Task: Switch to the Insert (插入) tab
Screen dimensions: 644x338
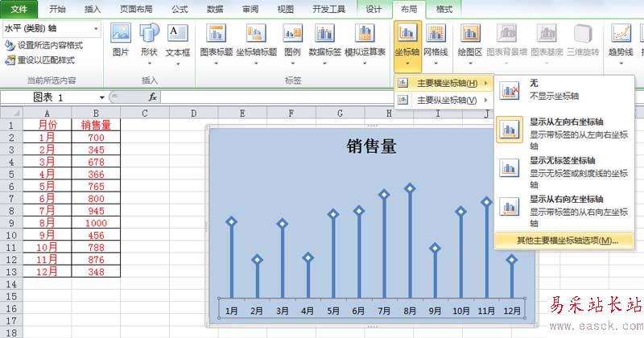Action: click(93, 9)
